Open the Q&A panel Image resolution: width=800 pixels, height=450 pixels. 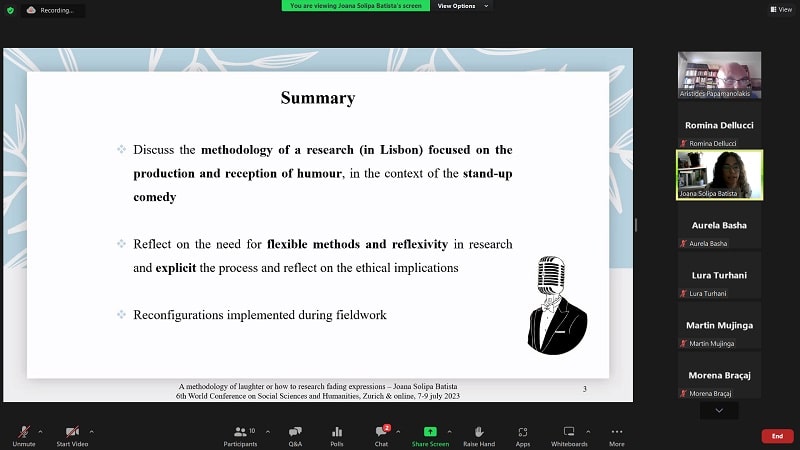[x=295, y=434]
